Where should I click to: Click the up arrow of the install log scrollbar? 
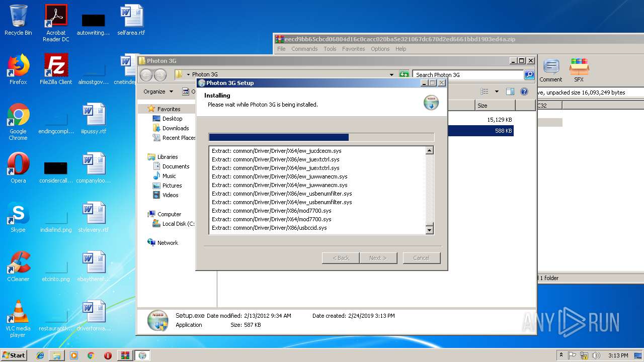click(430, 150)
